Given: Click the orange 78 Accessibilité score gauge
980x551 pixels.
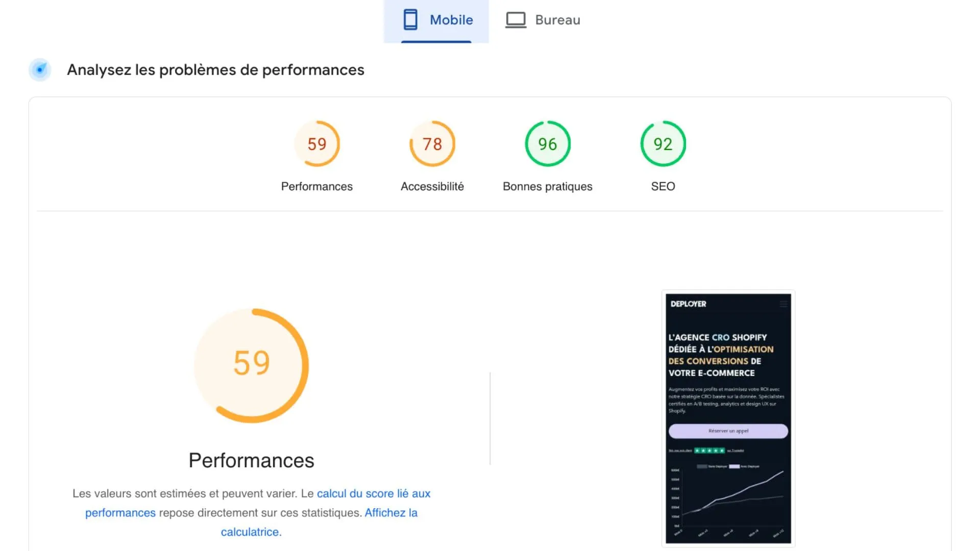Looking at the screenshot, I should coord(432,144).
